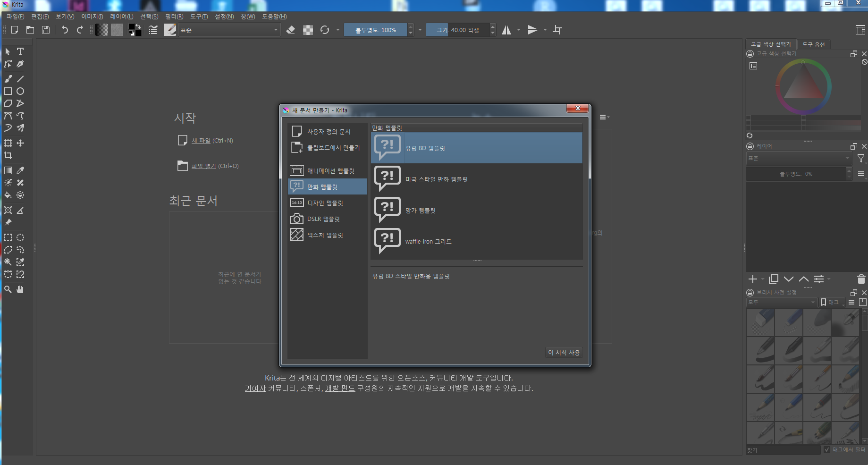Click the brush size 40.00 slider
868x465 pixels.
[458, 30]
